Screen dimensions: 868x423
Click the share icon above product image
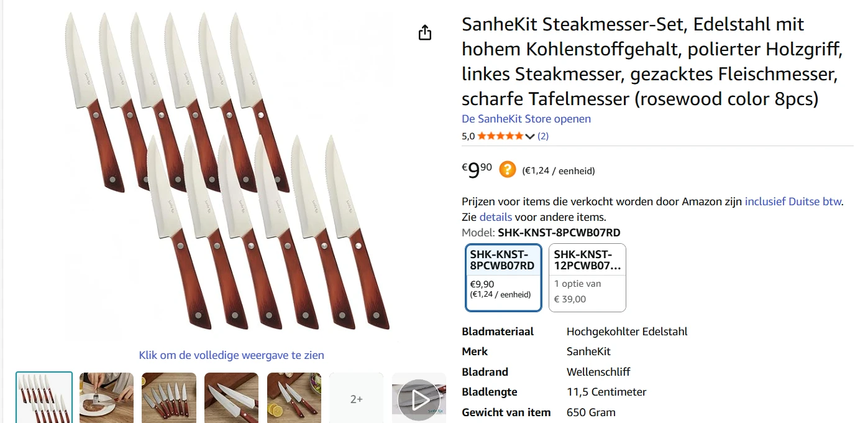[x=425, y=32]
